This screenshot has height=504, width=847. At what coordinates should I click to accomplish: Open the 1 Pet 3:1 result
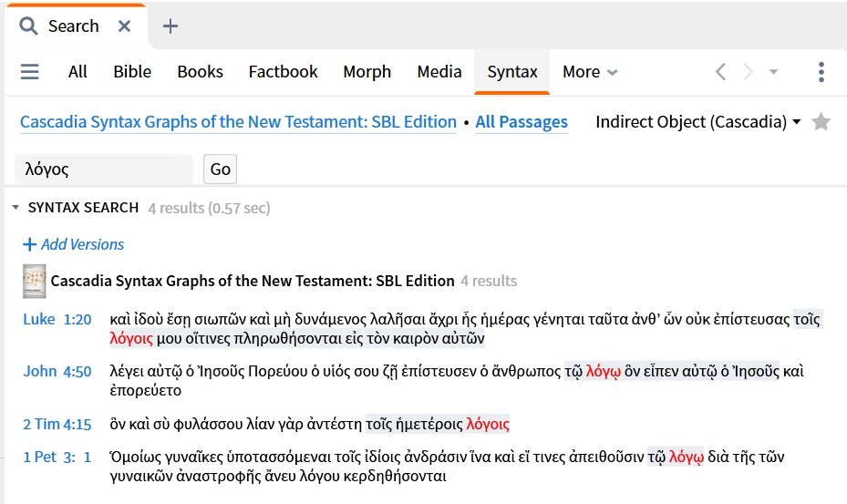tap(57, 457)
